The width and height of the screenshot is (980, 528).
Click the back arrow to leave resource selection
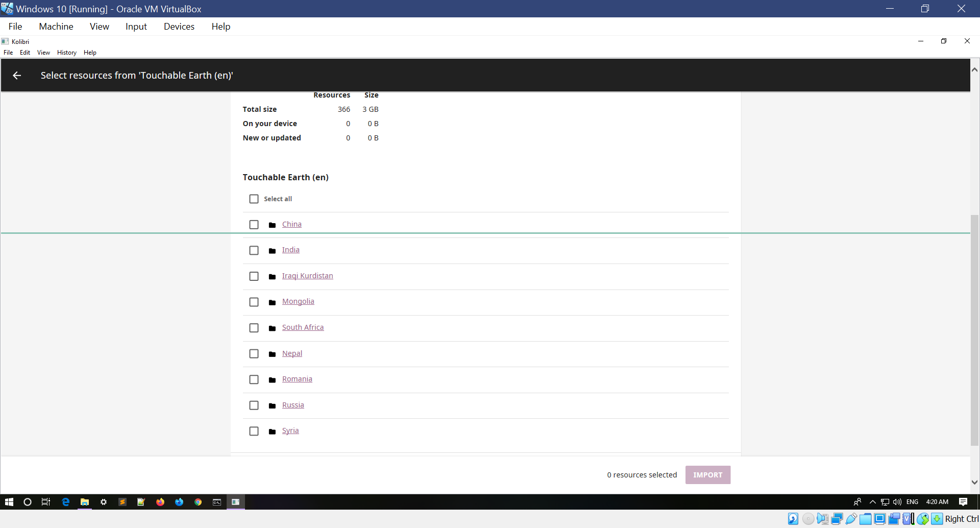(x=17, y=75)
